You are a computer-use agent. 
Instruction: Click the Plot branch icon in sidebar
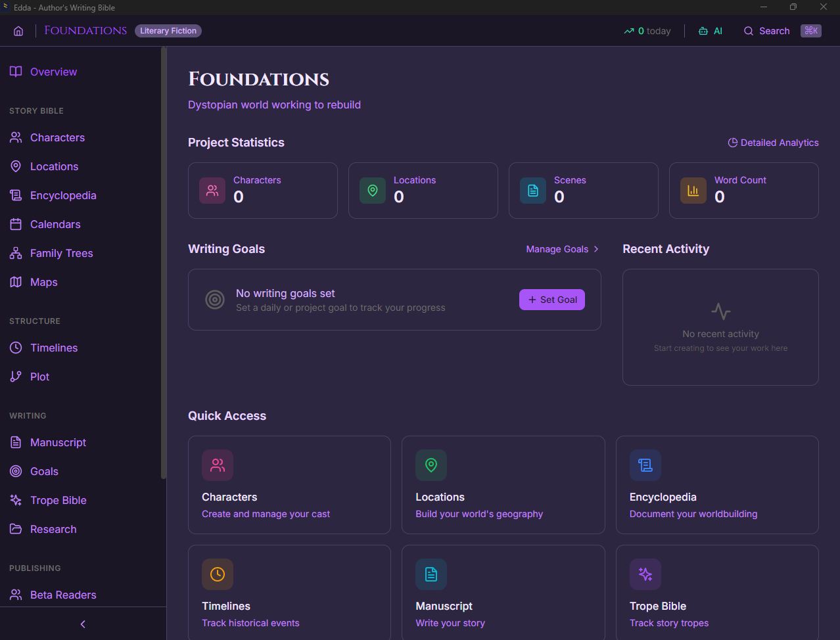[16, 377]
